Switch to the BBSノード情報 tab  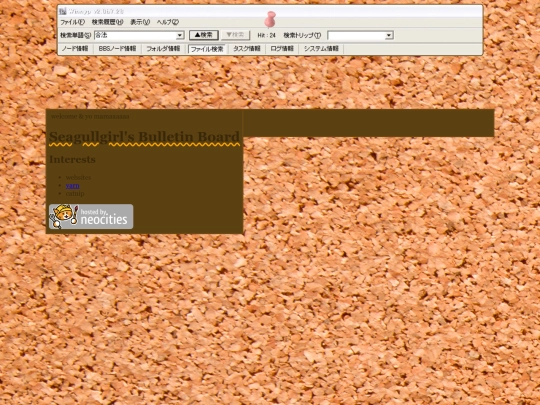coord(117,49)
